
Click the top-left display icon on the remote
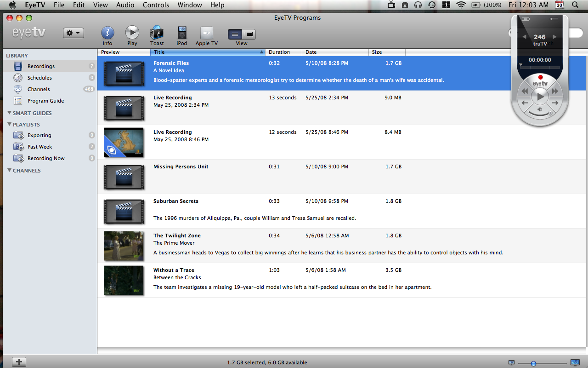526,19
